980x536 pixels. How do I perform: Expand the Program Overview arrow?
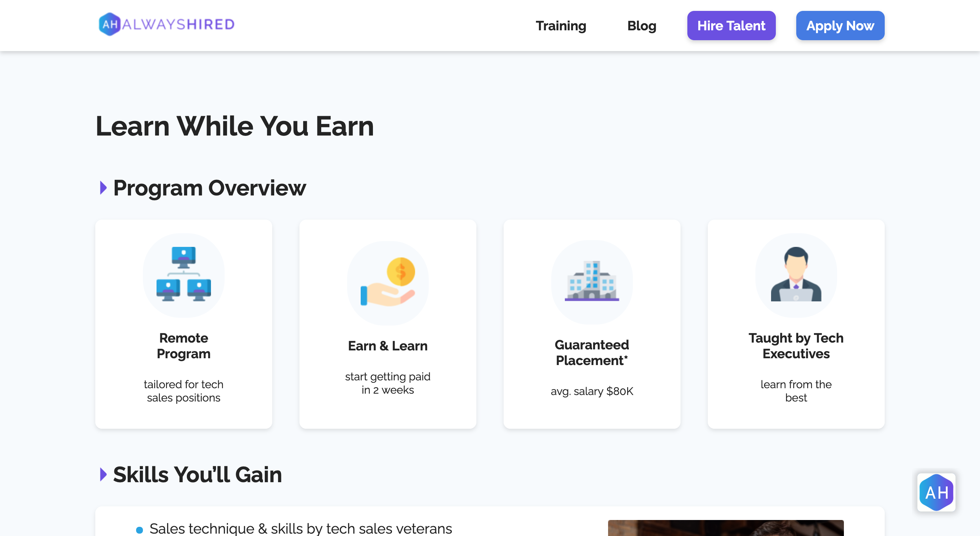[103, 188]
